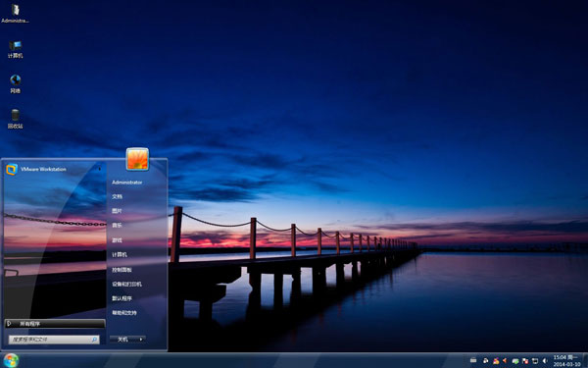The image size is (588, 368).
Task: Open 文档 in start menu
Action: pos(117,196)
